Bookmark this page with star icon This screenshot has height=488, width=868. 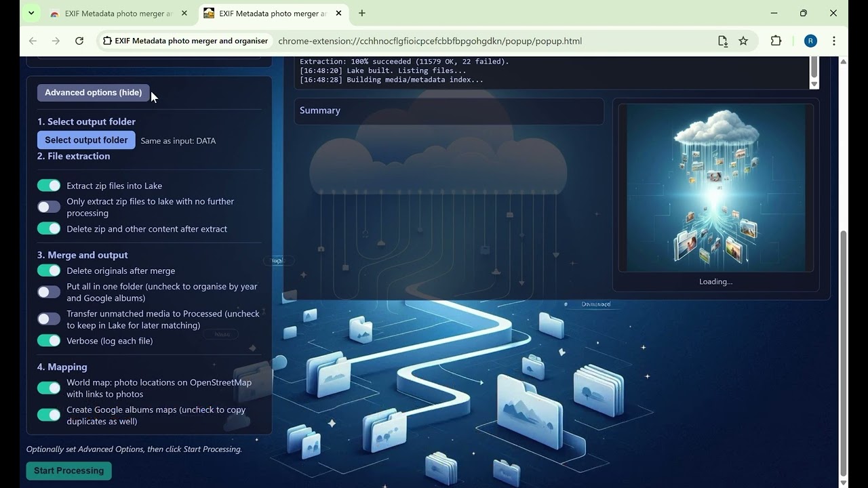[x=743, y=41]
